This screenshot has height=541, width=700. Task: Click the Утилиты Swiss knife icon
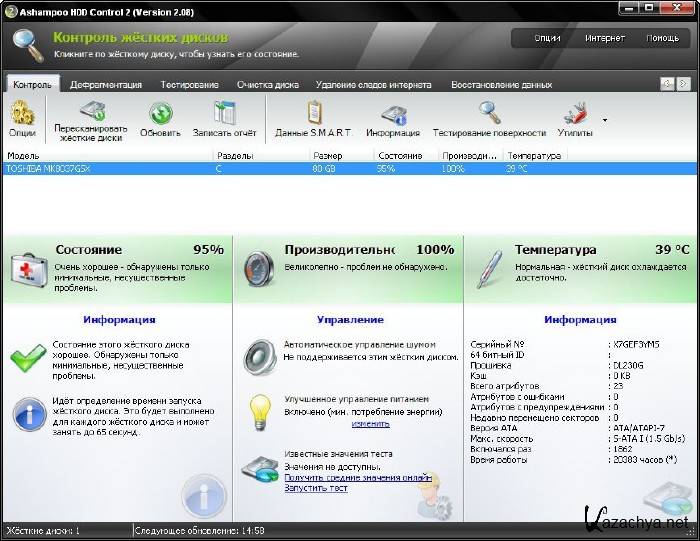click(575, 113)
